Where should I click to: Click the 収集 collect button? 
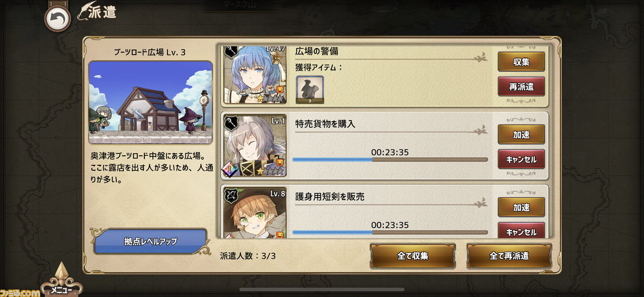(521, 61)
